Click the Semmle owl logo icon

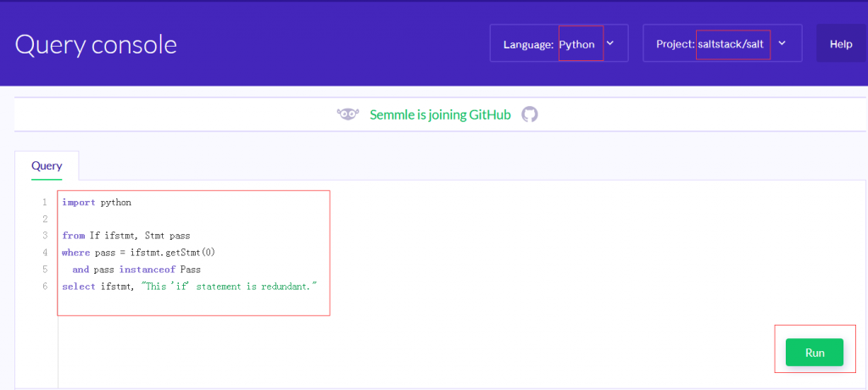tap(348, 114)
